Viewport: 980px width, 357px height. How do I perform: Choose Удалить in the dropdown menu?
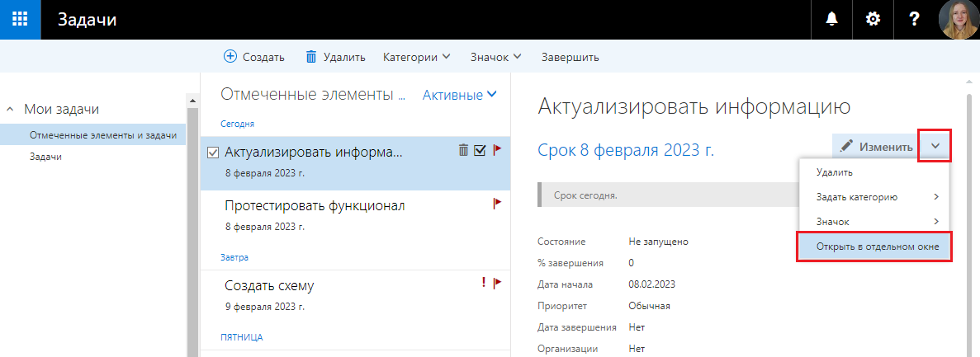pyautogui.click(x=834, y=172)
